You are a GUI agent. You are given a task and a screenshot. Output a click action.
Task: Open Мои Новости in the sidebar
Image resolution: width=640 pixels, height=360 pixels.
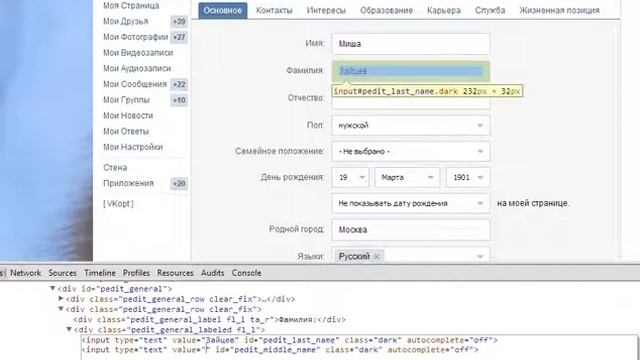pos(128,116)
